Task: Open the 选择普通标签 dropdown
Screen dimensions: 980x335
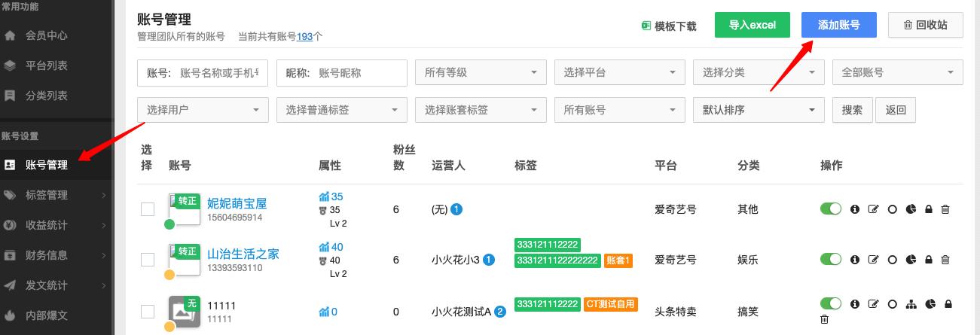Action: (x=342, y=109)
